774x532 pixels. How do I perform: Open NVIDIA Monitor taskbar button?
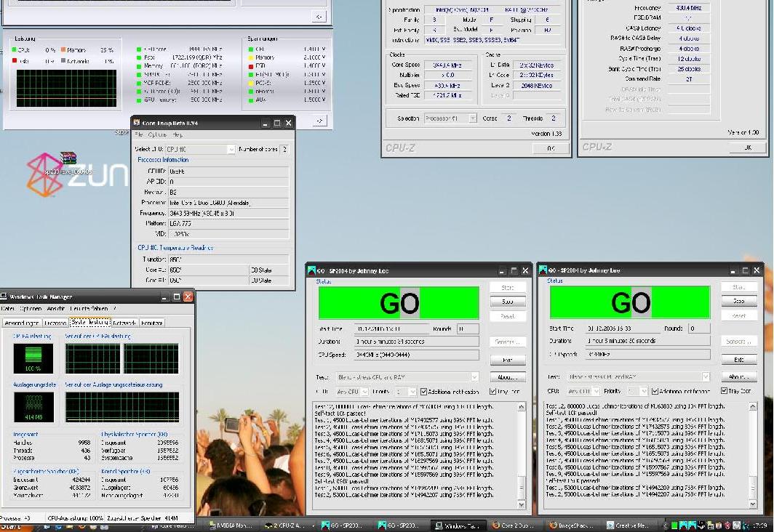(x=231, y=525)
